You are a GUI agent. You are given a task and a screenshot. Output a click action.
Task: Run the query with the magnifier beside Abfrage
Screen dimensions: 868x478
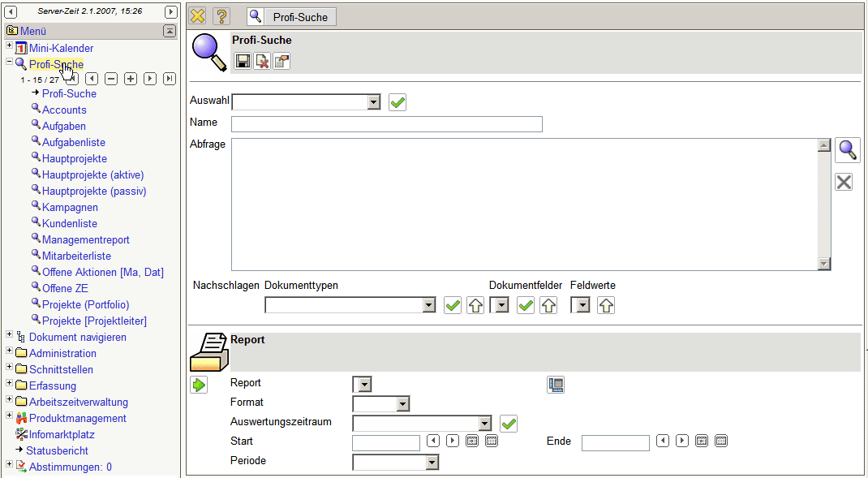click(x=848, y=149)
